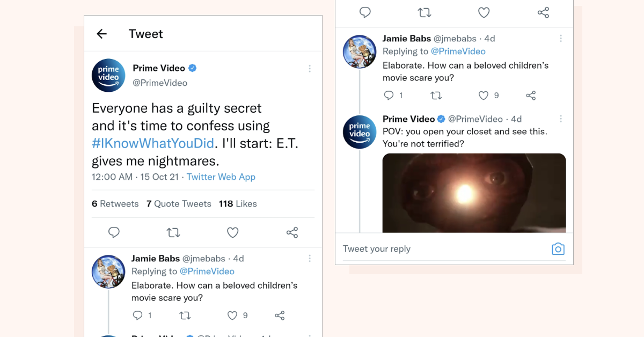
Task: View the 118 Likes list
Action: [x=238, y=204]
